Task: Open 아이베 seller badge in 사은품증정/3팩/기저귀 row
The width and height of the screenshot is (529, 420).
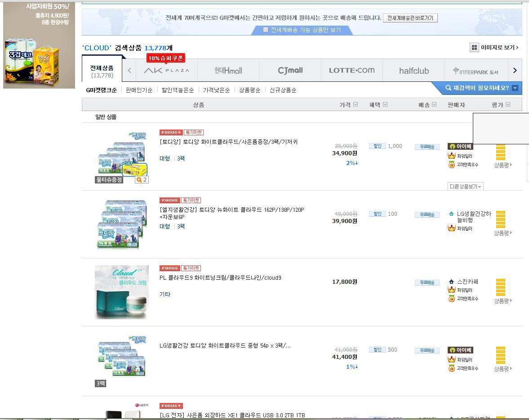Action: tap(460, 147)
